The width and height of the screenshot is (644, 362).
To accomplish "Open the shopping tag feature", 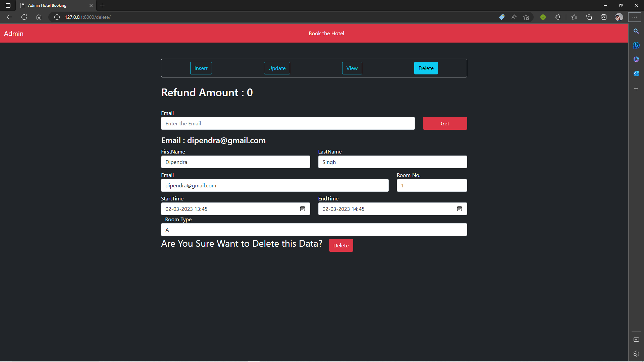I will 502,17.
